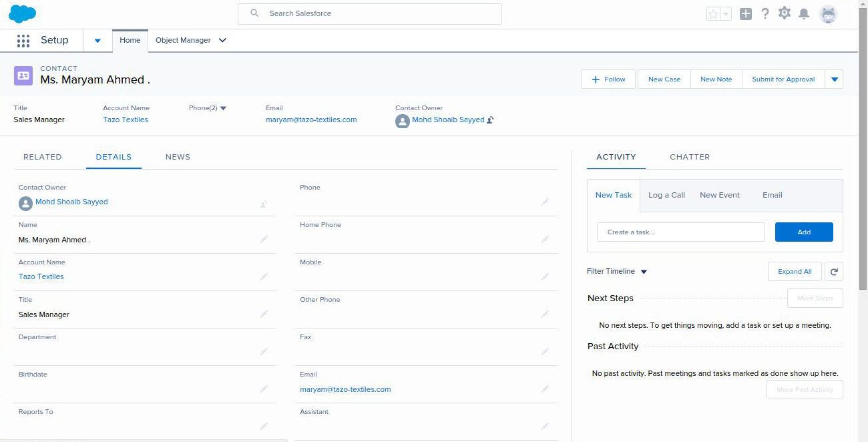Edit the Account Name pencil icon
Image resolution: width=868 pixels, height=442 pixels.
264,276
